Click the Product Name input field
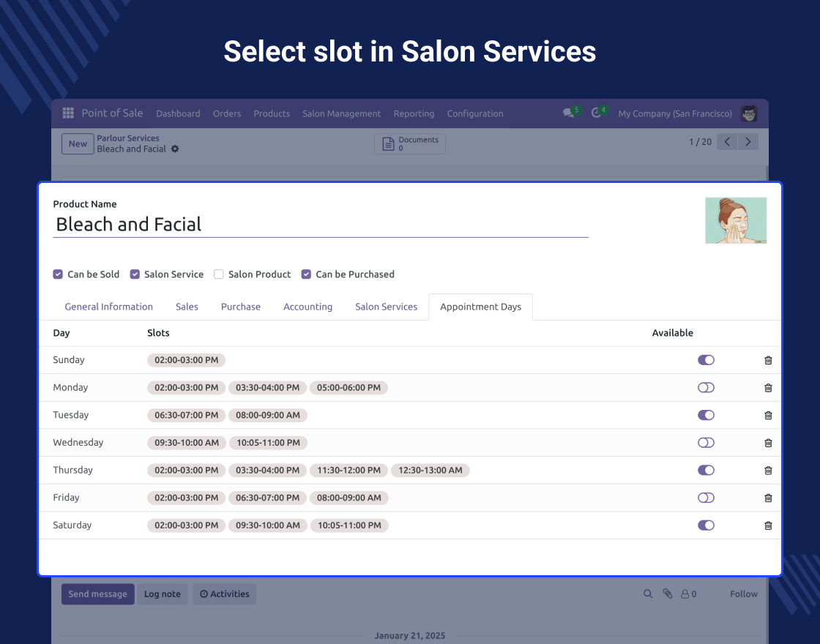820x644 pixels. (321, 224)
